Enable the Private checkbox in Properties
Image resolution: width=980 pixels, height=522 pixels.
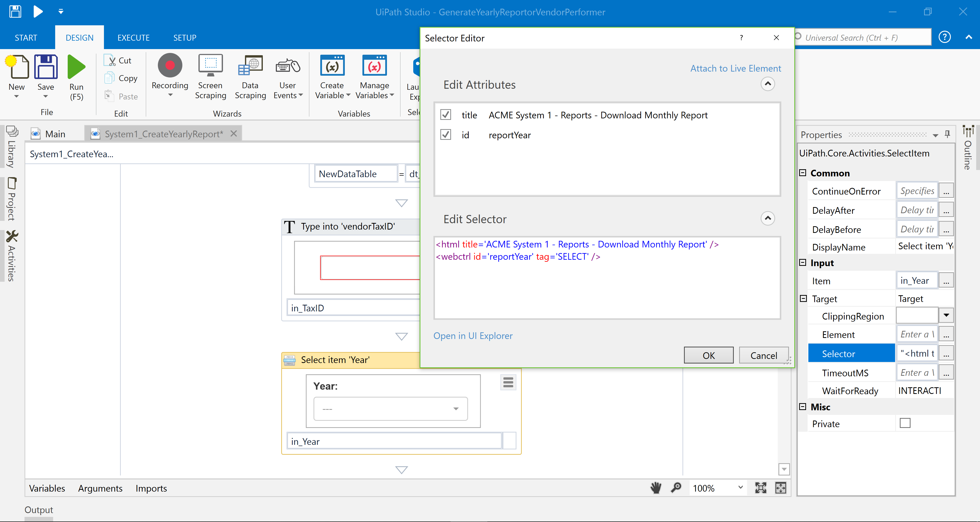pos(905,423)
